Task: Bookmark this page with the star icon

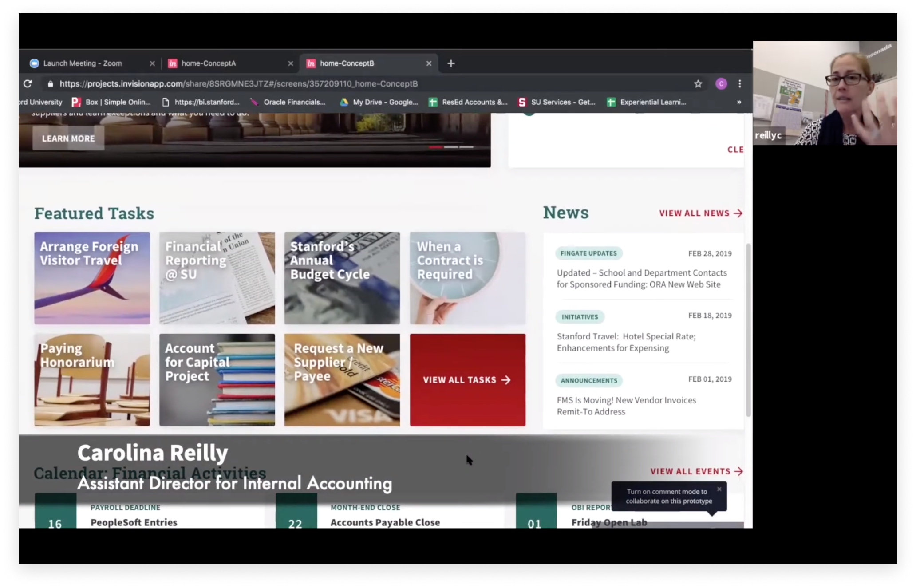Action: click(698, 83)
